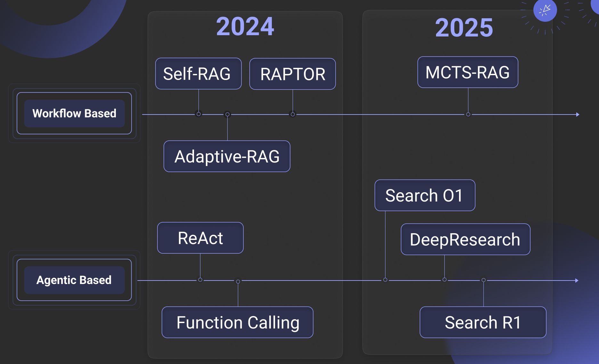The width and height of the screenshot is (599, 364).
Task: Select the Function Calling box
Action: 238,322
